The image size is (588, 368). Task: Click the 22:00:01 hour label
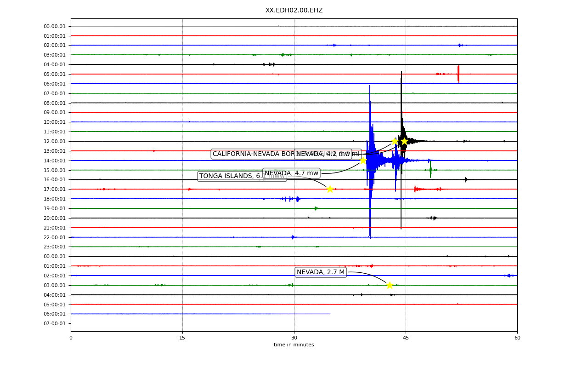pos(54,237)
